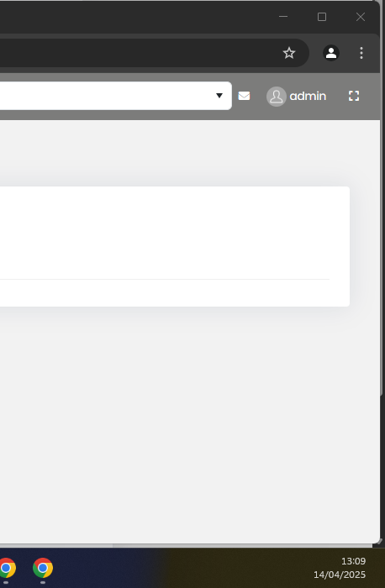Image resolution: width=385 pixels, height=588 pixels.
Task: Open the Chrome three-dot menu
Action: [361, 53]
